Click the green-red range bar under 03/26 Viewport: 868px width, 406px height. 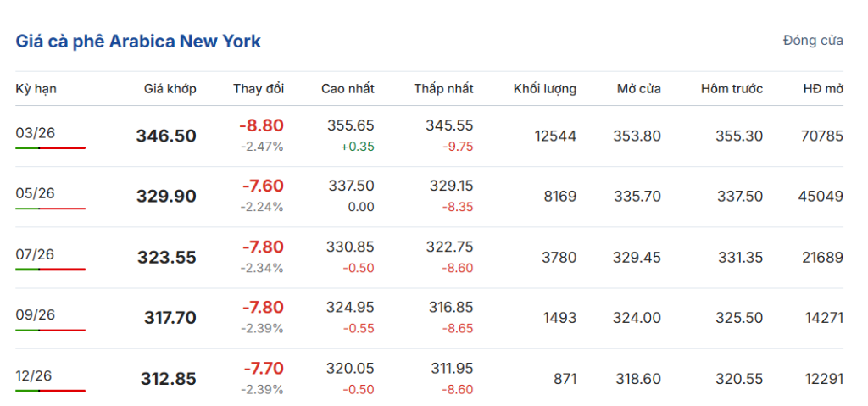[x=51, y=148]
